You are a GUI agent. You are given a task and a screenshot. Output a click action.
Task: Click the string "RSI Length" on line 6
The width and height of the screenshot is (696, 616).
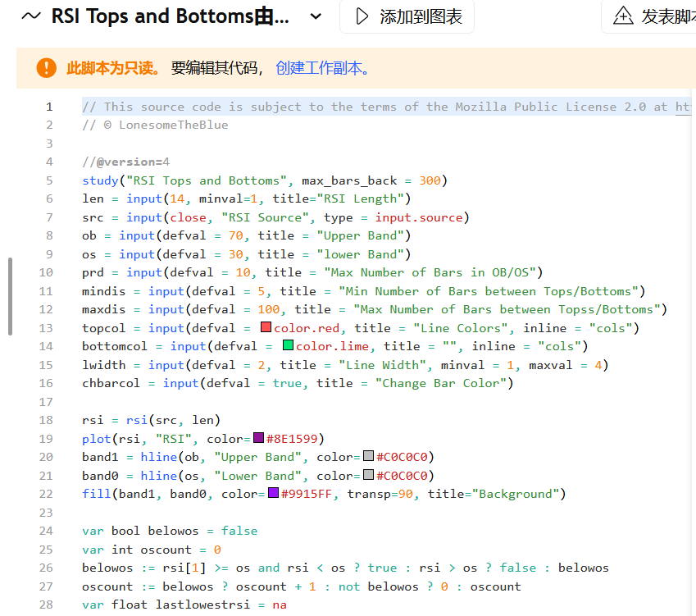[361, 199]
